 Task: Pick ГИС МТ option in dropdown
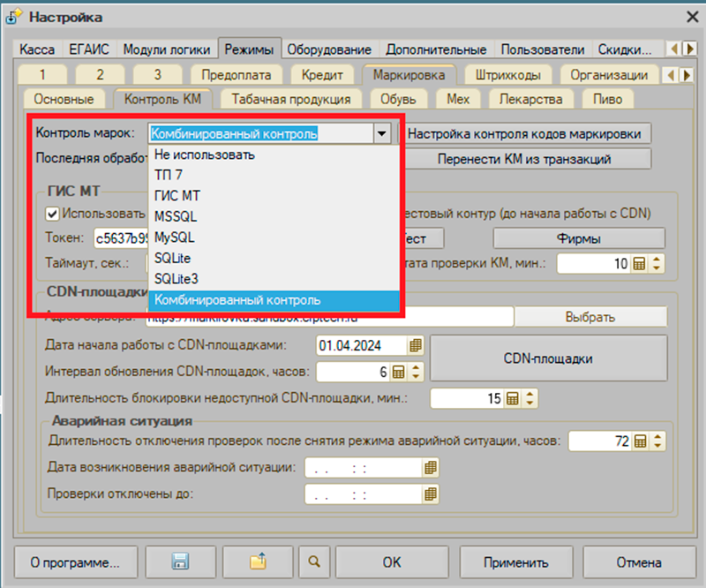pyautogui.click(x=176, y=196)
